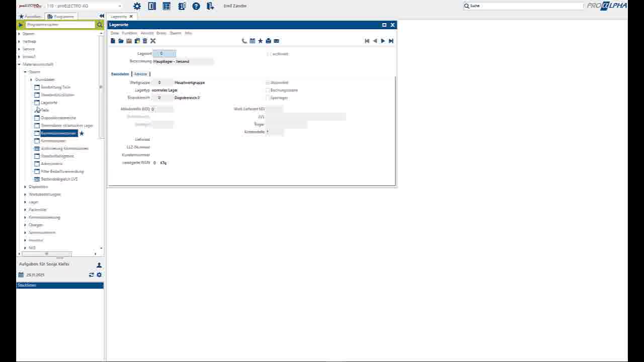Collapse the left navigation panel with double arrow
644x362 pixels.
pyautogui.click(x=102, y=16)
